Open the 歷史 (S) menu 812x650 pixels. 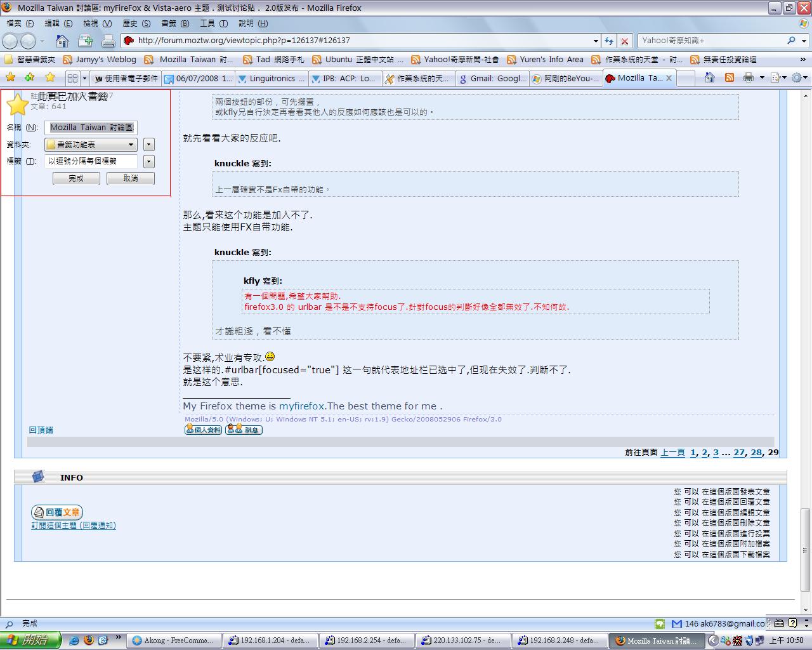136,23
